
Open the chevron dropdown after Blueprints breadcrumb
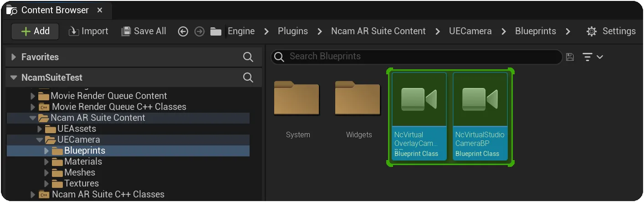[568, 31]
